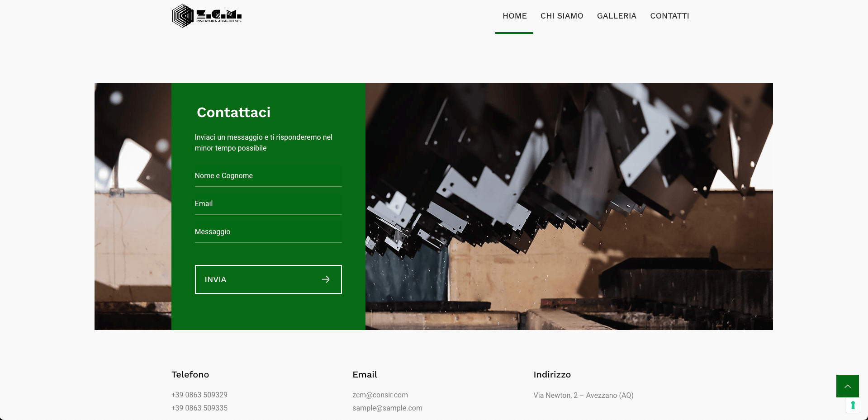The height and width of the screenshot is (420, 868).
Task: Email zcm@consir.com via the link
Action: click(x=380, y=395)
